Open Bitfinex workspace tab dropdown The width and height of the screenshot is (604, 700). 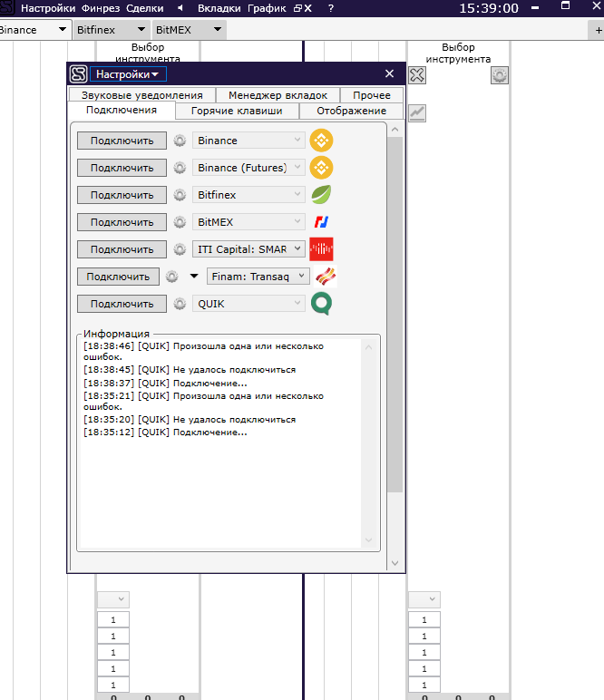pos(141,29)
